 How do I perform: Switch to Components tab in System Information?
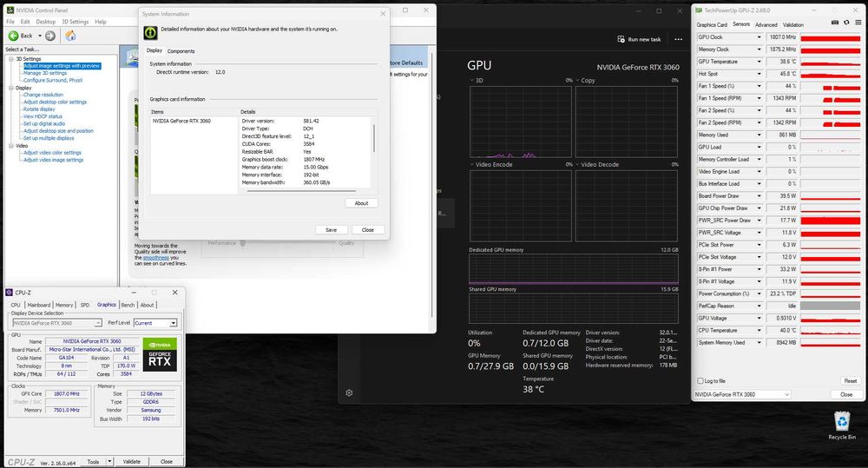[181, 51]
